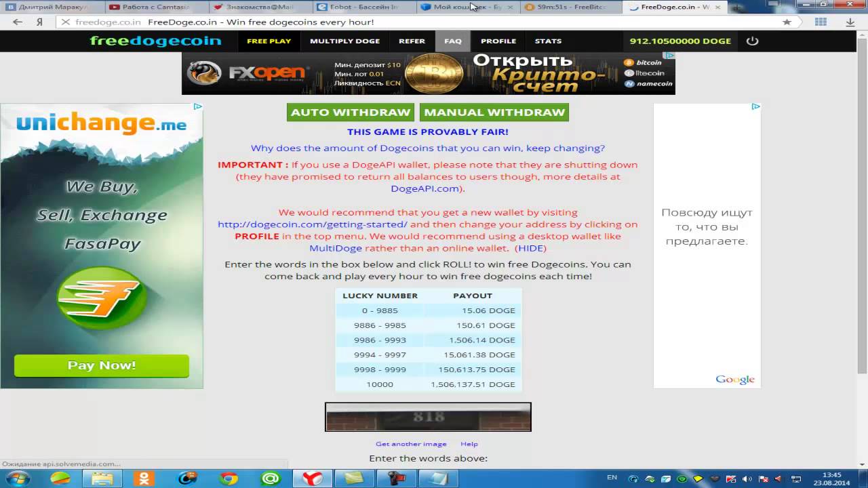Switch to the VK 'Дмитрий Мараку' tab

pos(53,7)
